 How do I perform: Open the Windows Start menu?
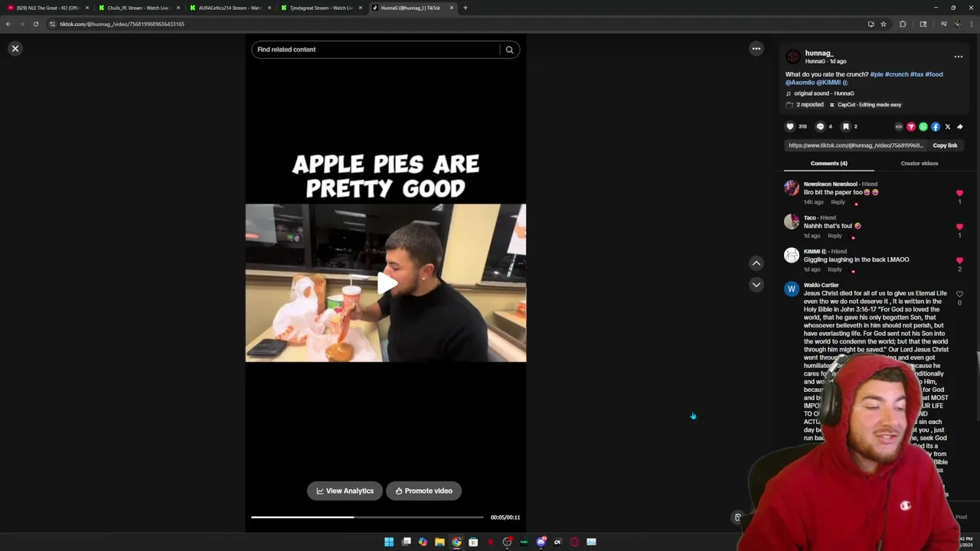point(389,542)
